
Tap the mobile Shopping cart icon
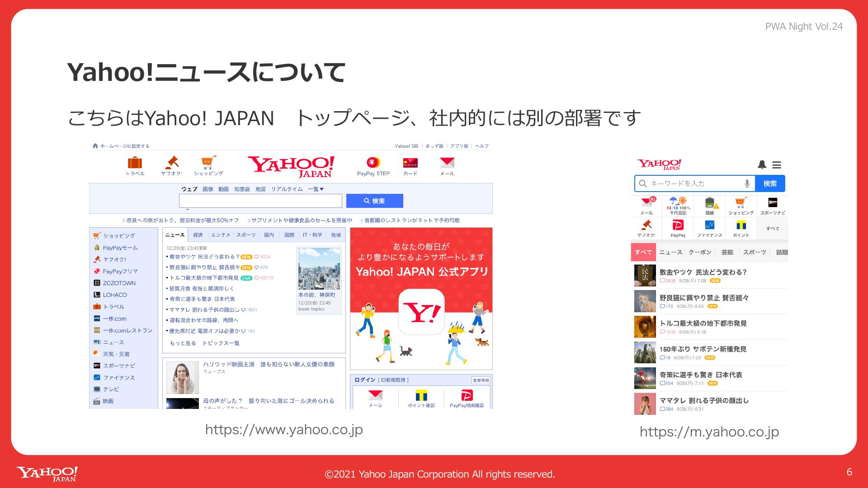pos(741,202)
